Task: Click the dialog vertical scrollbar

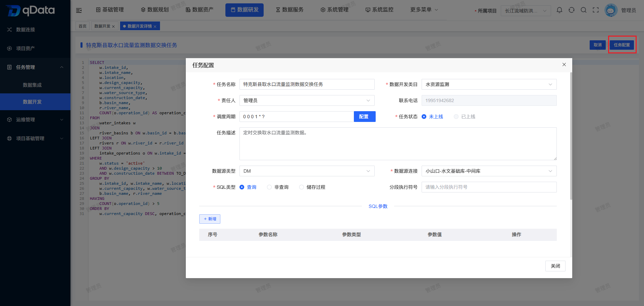Action: tap(571, 136)
